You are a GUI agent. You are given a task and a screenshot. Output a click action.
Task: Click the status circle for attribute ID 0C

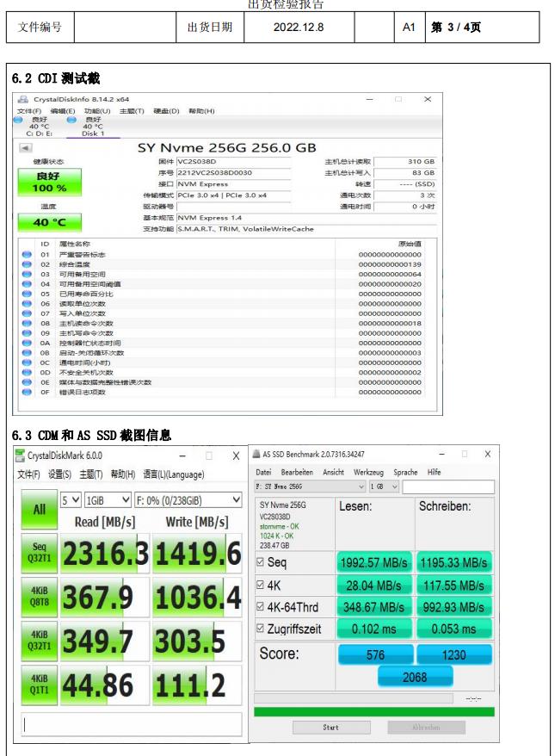[27, 363]
